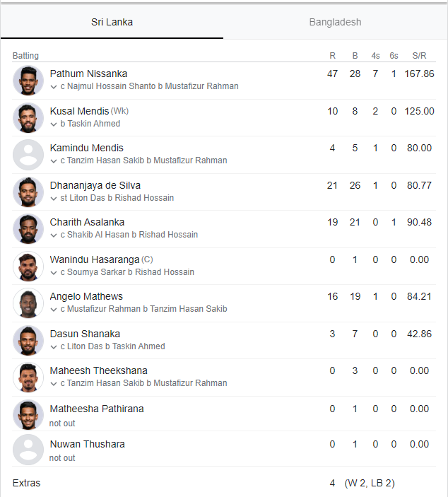The width and height of the screenshot is (448, 497).
Task: Expand dismissal chevron under Kusal Mendis
Action: point(54,124)
